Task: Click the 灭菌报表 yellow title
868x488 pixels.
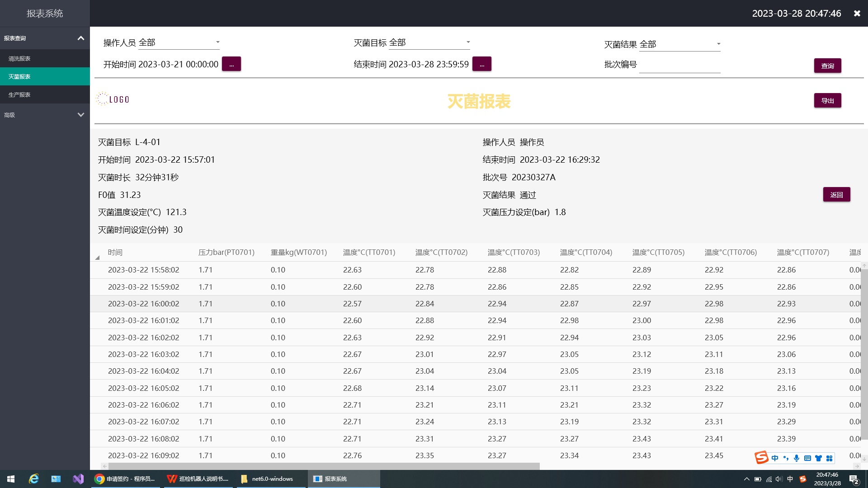Action: coord(479,101)
